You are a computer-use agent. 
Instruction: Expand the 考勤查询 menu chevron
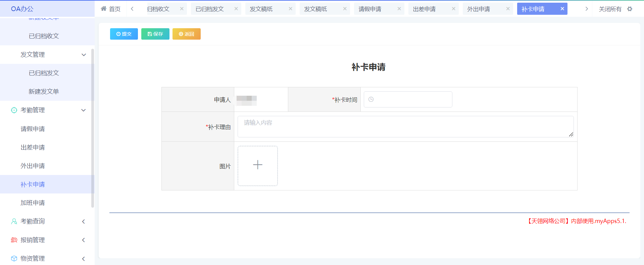click(84, 221)
